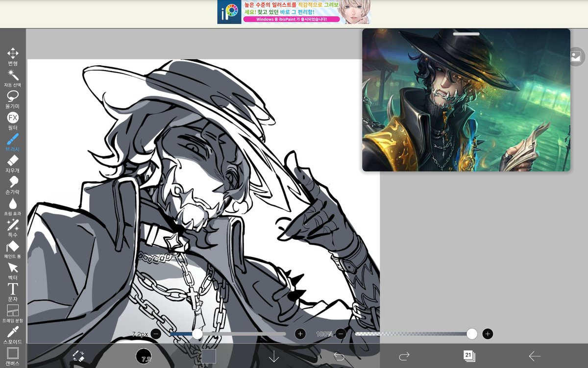Select the Brush (브러시) tool
The width and height of the screenshot is (588, 368).
[13, 142]
